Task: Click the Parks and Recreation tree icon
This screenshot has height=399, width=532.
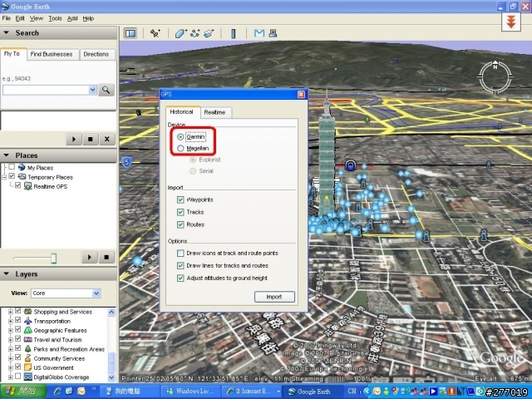Action: pos(27,349)
